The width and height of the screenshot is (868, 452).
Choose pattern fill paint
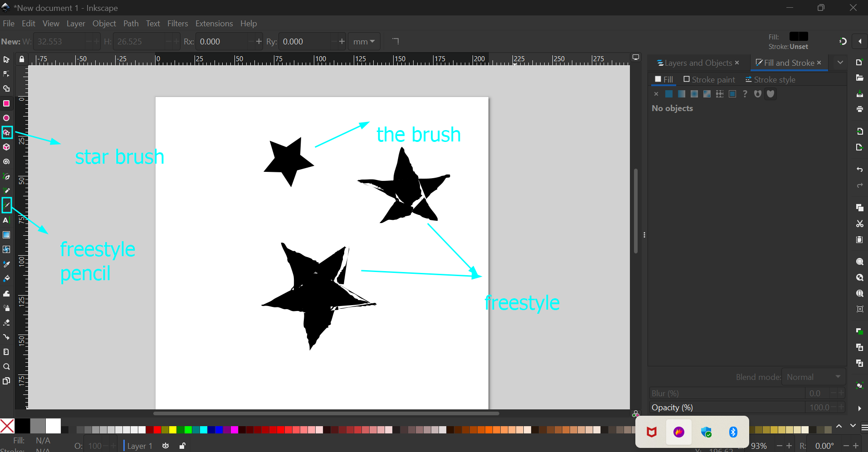[x=720, y=94]
